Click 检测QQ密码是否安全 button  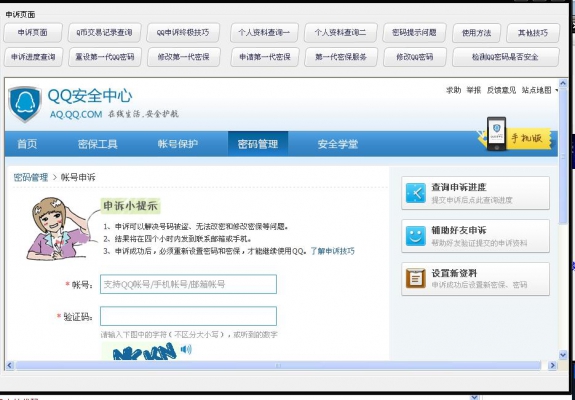tap(506, 57)
